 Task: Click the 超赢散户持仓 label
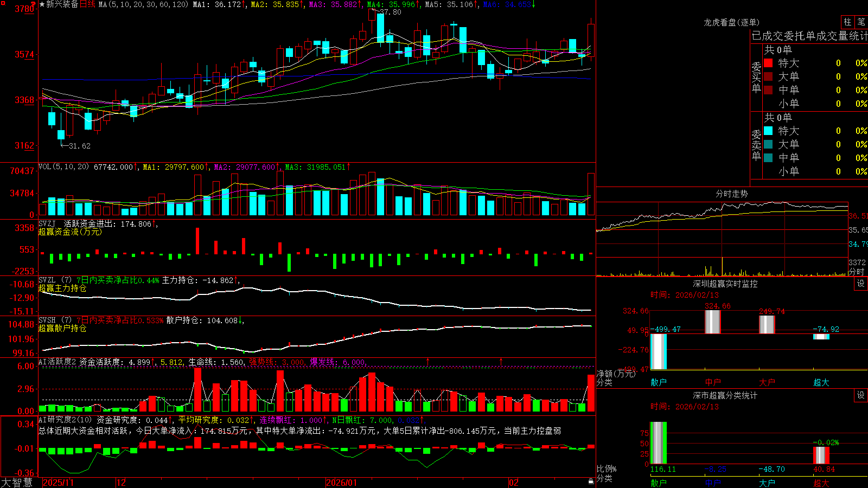(62, 329)
